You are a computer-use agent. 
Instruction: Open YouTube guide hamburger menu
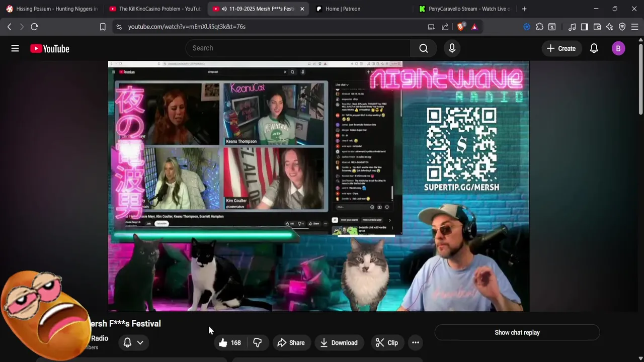tap(15, 48)
